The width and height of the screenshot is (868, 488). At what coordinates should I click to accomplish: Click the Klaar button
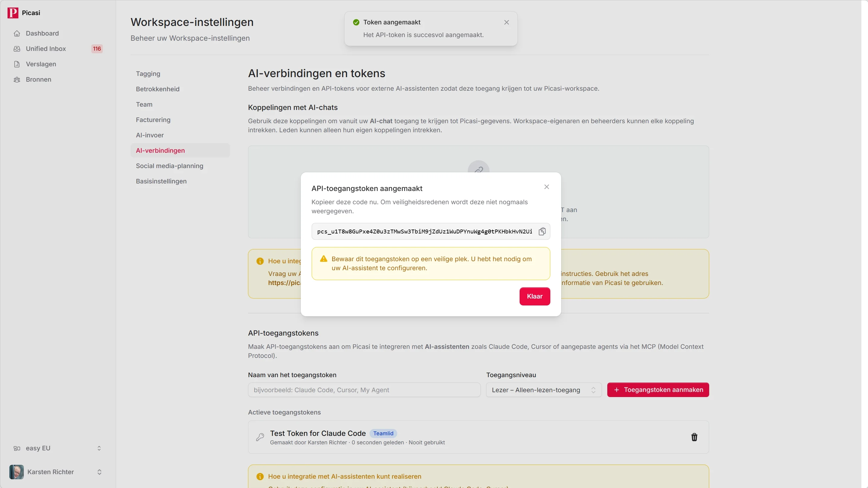[x=534, y=296]
